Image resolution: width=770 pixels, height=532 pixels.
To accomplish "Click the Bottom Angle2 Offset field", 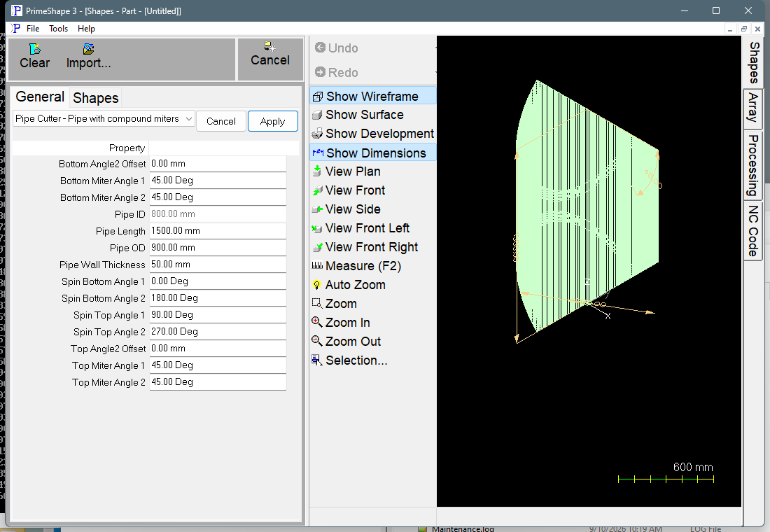I will click(218, 164).
